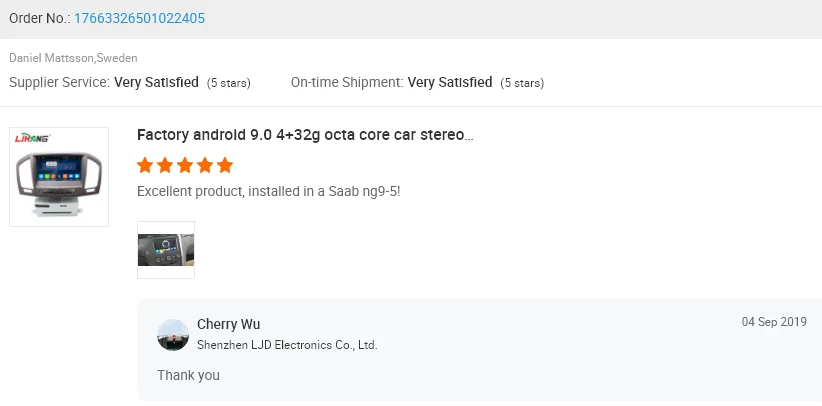Image resolution: width=822 pixels, height=406 pixels.
Task: Click the second orange rating star
Action: [x=165, y=165]
